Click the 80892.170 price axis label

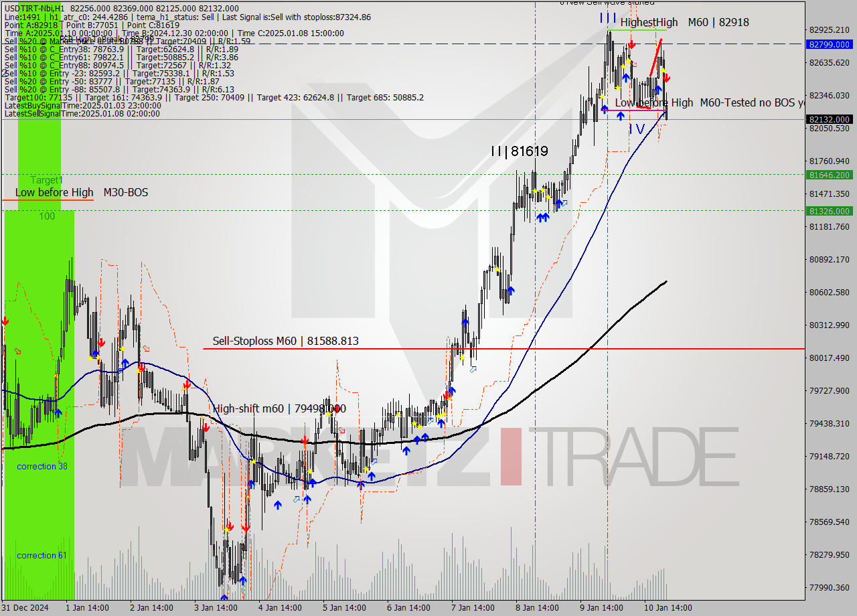pos(830,259)
